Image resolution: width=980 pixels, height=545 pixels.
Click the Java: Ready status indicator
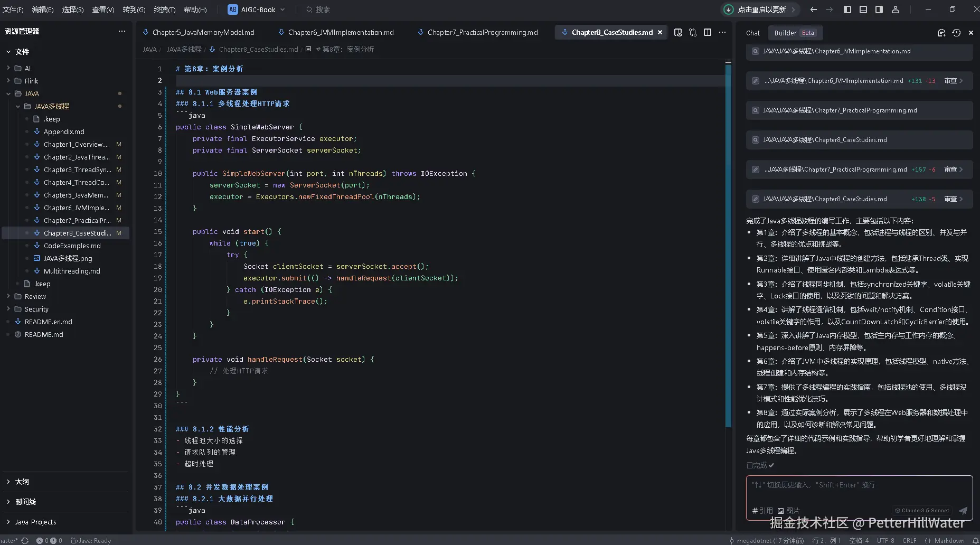click(91, 541)
